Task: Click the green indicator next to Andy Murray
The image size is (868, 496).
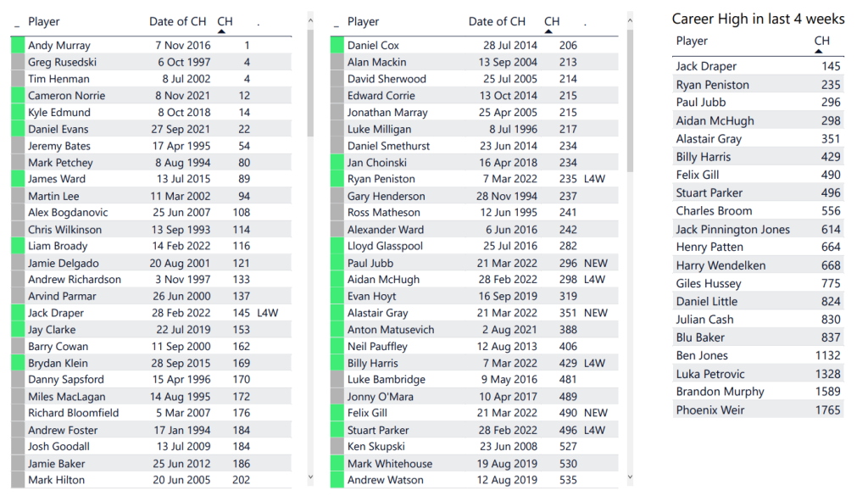Action: click(x=18, y=46)
